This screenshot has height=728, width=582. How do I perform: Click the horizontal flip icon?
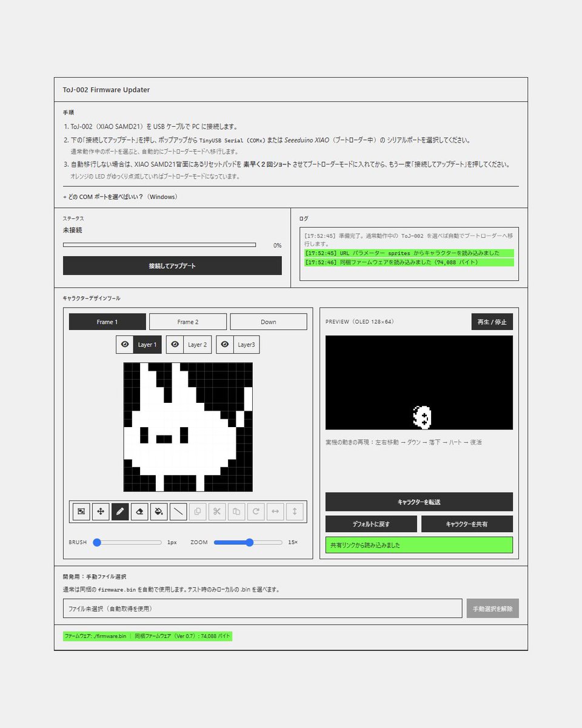tap(275, 511)
